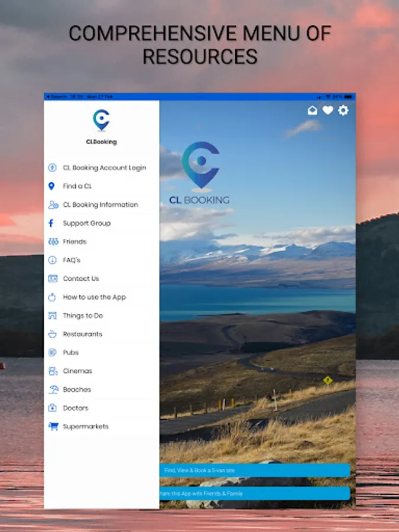The image size is (399, 532).
Task: Select Supermarkets label
Action: [86, 427]
